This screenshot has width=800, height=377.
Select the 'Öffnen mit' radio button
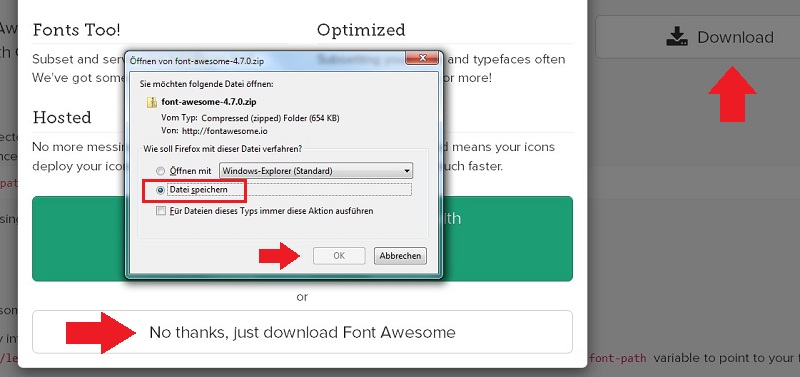[161, 171]
